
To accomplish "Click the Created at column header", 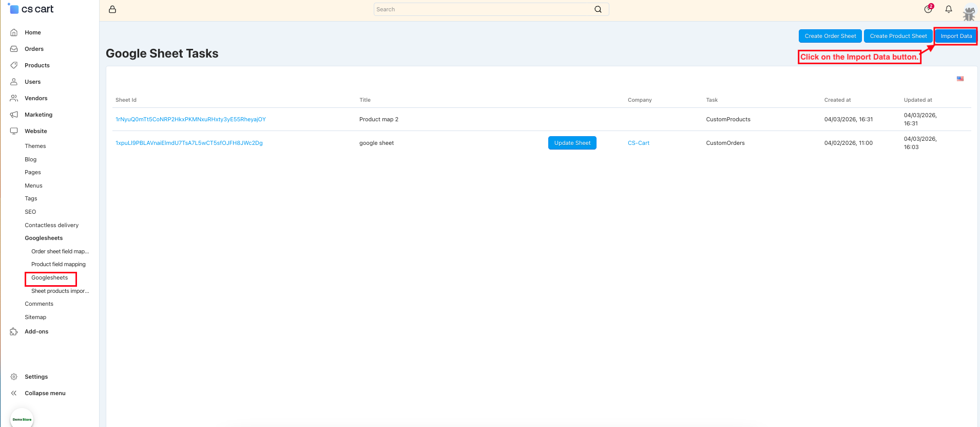I will tap(837, 100).
